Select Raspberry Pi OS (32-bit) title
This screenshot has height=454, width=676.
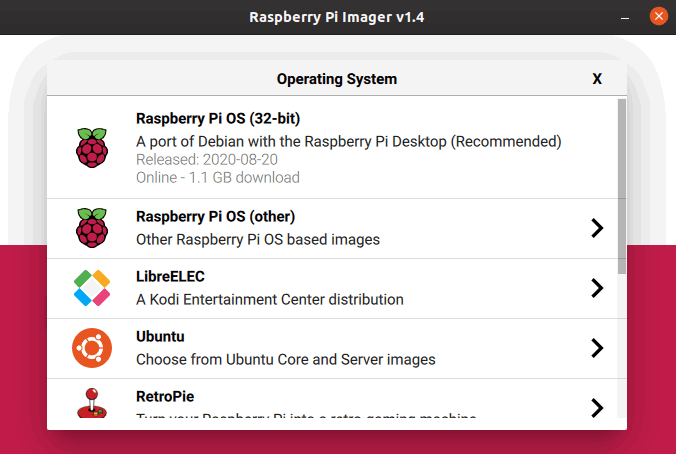(218, 119)
